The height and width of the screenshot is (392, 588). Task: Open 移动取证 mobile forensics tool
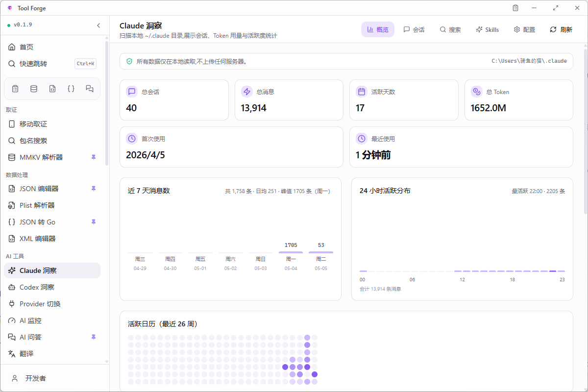pyautogui.click(x=52, y=124)
